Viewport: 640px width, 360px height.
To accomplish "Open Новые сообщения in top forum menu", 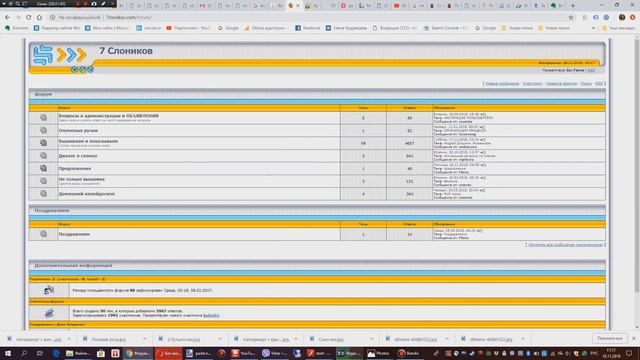I will [x=502, y=84].
